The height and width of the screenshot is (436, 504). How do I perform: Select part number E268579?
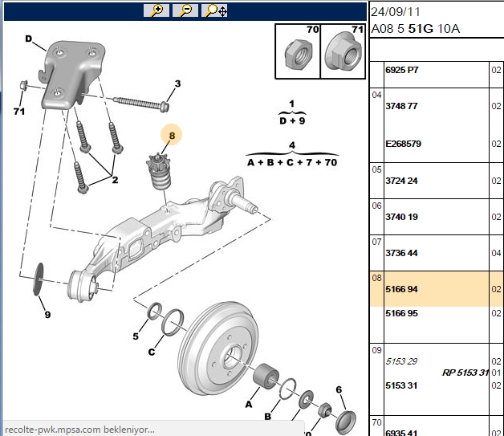[404, 144]
